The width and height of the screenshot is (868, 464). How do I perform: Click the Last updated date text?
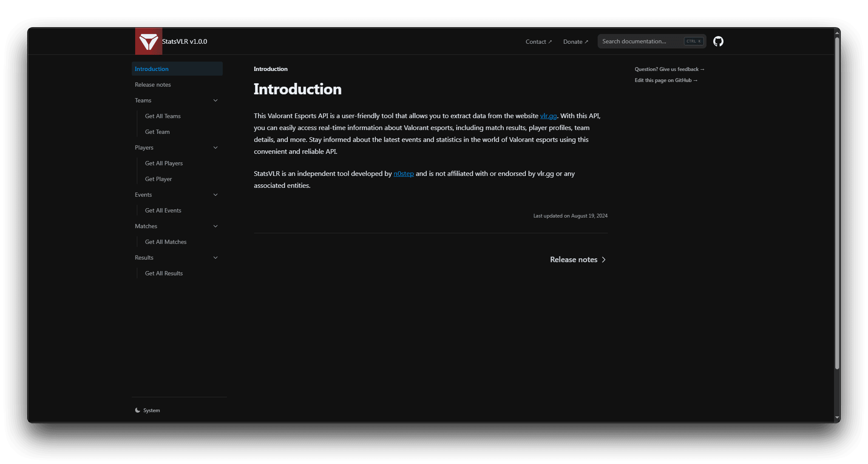click(x=570, y=216)
